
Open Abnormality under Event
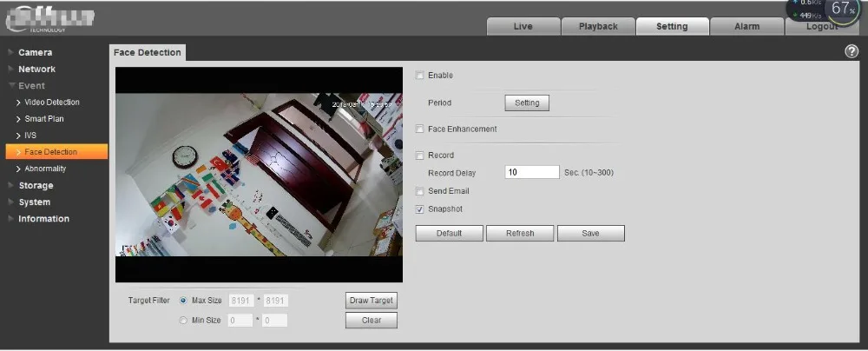click(45, 169)
